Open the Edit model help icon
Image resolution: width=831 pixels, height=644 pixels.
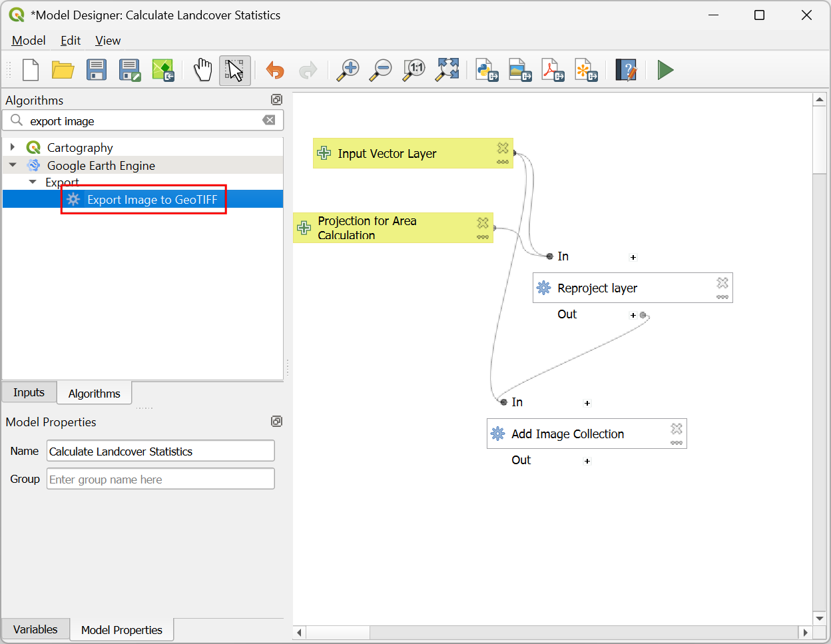[x=626, y=70]
